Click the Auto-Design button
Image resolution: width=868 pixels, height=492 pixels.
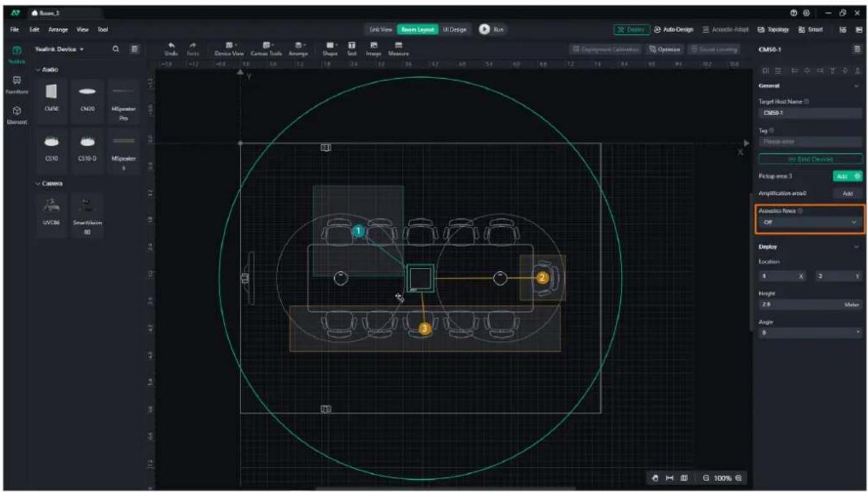pyautogui.click(x=675, y=29)
